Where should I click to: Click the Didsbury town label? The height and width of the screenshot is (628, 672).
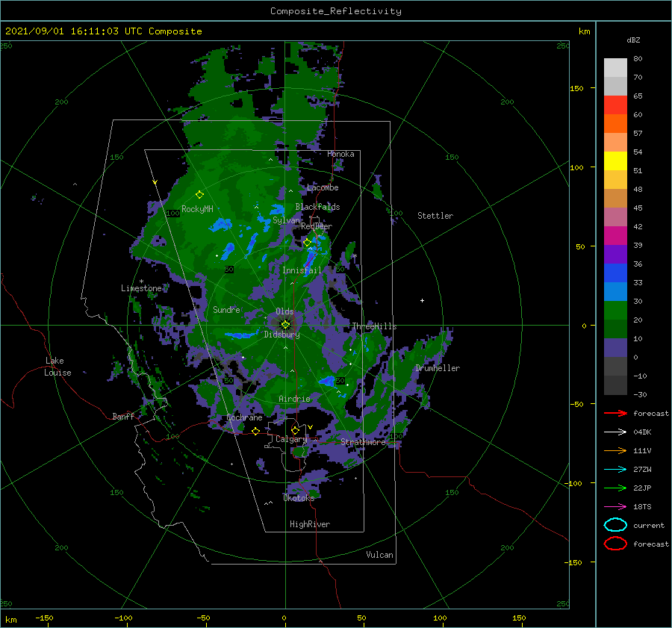(x=281, y=335)
